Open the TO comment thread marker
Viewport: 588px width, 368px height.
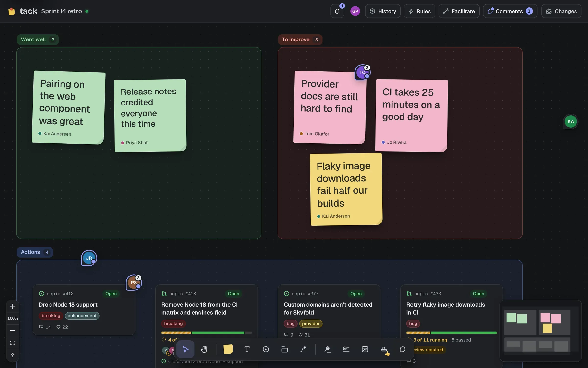coord(363,72)
